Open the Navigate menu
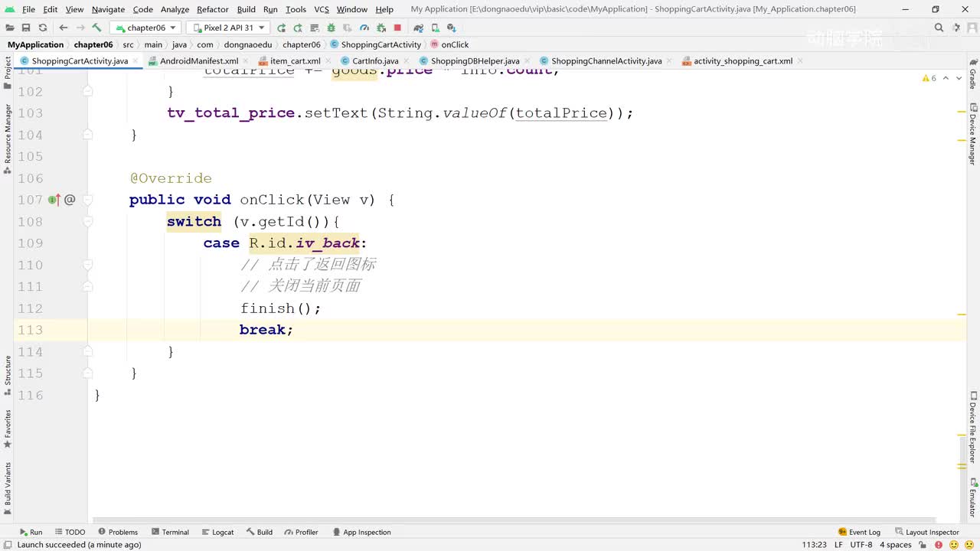The image size is (980, 551). pyautogui.click(x=108, y=9)
